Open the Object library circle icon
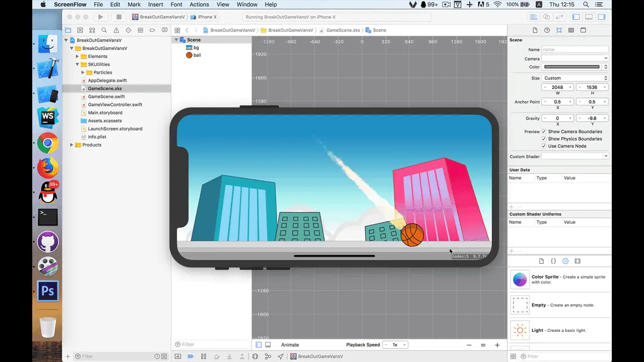This screenshot has height=362, width=644. tap(566, 261)
